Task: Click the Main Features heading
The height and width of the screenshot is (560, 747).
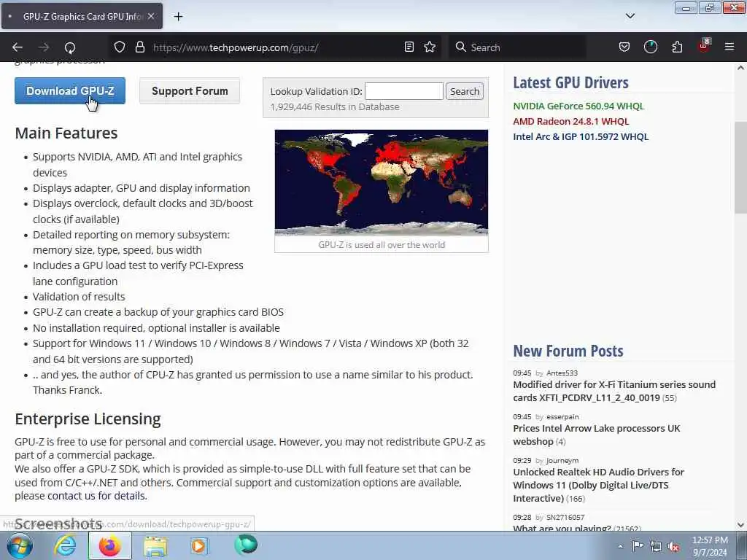Action: (66, 133)
